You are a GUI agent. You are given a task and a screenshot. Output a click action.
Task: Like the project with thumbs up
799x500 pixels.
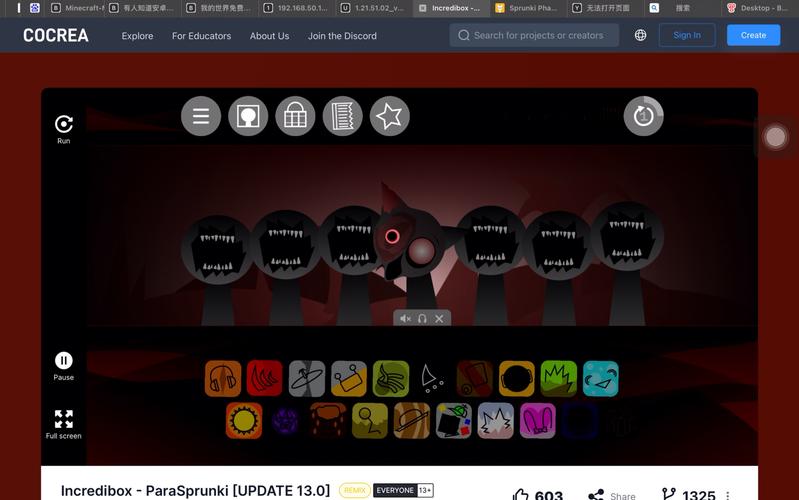[520, 494]
